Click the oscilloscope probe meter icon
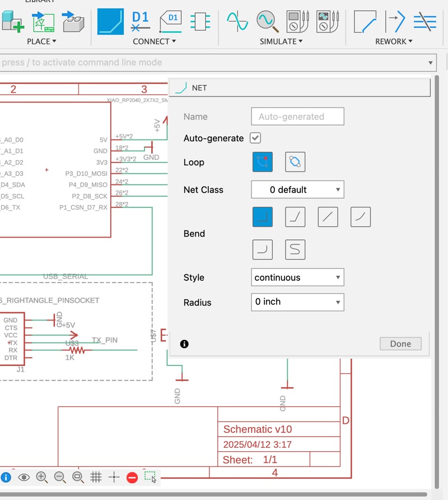 (327, 22)
